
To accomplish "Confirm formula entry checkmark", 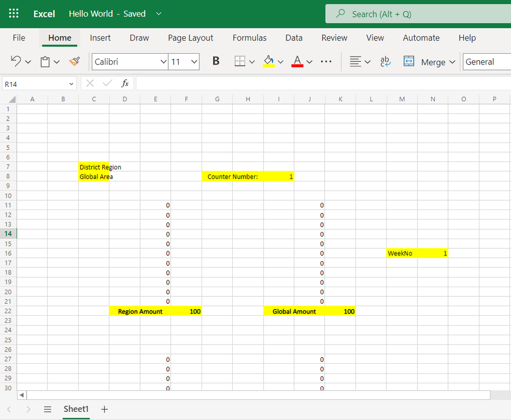I will 107,84.
